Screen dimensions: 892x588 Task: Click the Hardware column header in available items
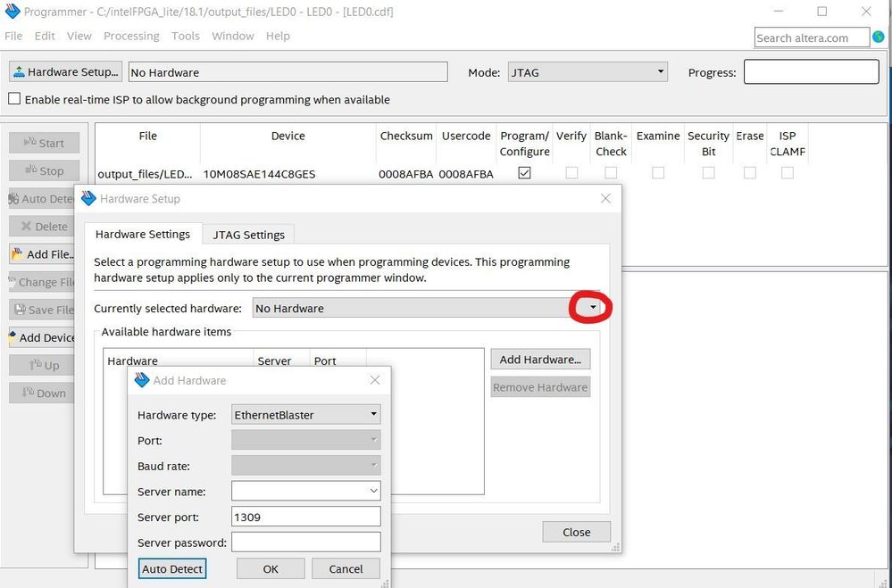(132, 360)
